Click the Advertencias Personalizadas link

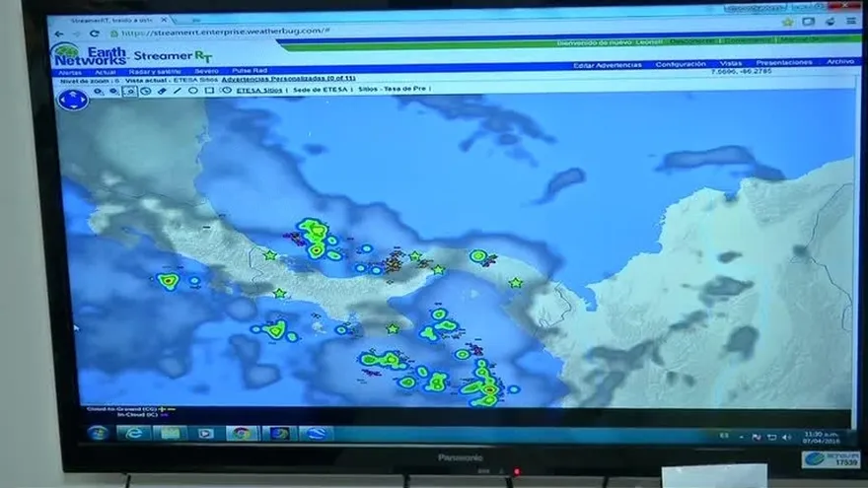(x=288, y=79)
